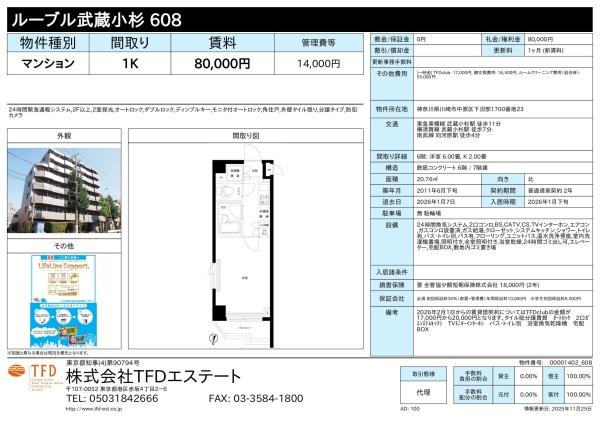This screenshot has height=423, width=600.
Task: Select the 2026年1月7日 move-out date
Action: pyautogui.click(x=435, y=202)
